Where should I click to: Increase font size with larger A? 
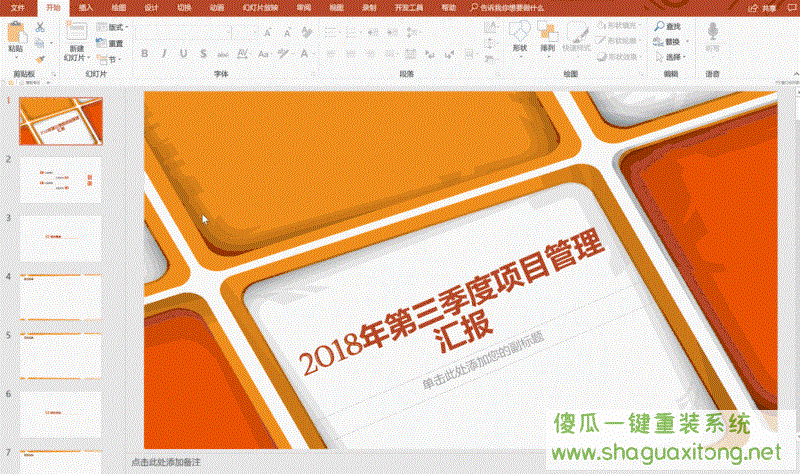click(268, 33)
